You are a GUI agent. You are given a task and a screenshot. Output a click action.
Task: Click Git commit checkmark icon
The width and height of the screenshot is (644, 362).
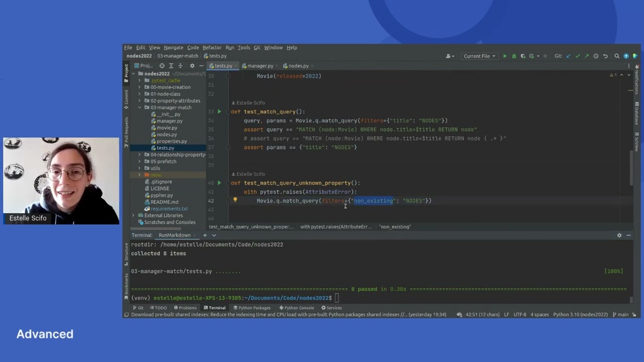coord(577,56)
